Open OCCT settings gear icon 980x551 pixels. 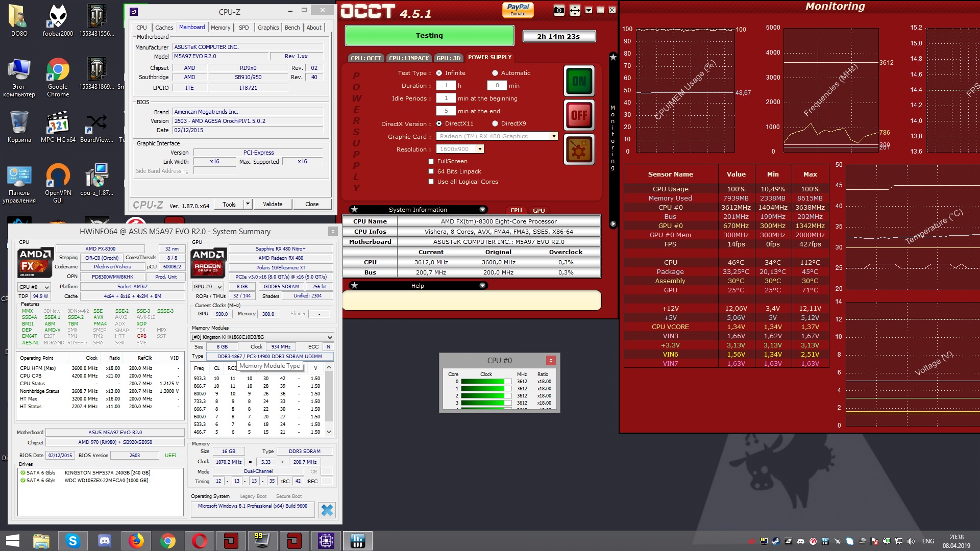(x=579, y=150)
